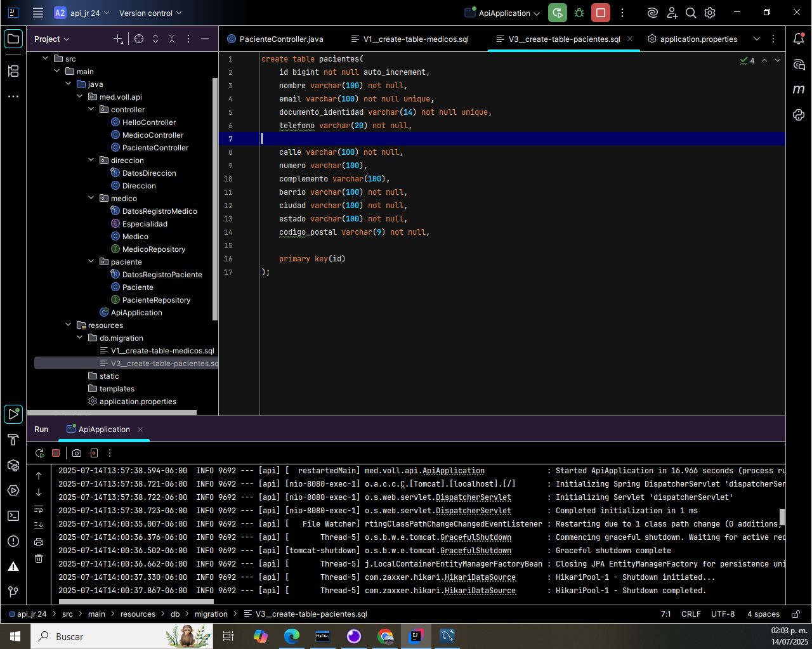Switch to PacienteController.java tab
Viewport: 812px width, 649px height.
275,39
